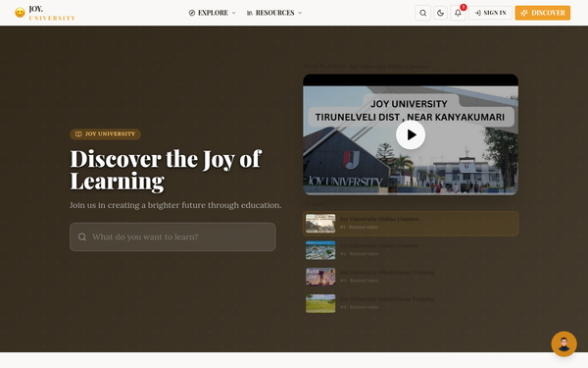The width and height of the screenshot is (588, 368).
Task: Click the library icon beside Resources
Action: pos(249,13)
